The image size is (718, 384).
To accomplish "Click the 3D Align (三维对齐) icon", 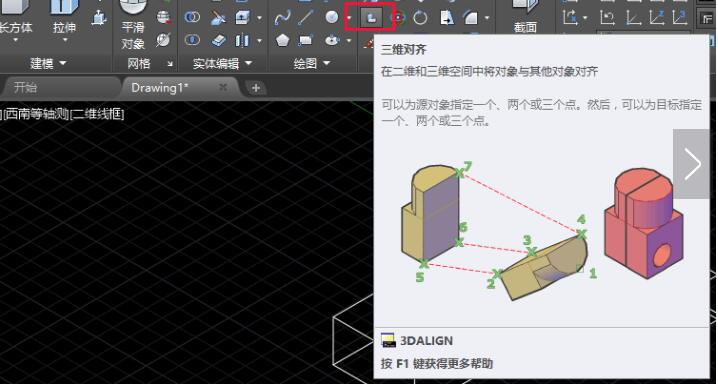I will 372,18.
